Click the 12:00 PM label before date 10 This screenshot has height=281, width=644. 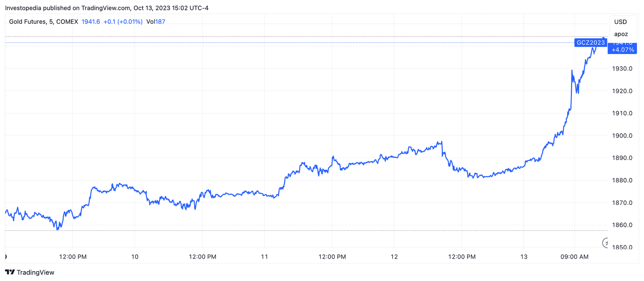tap(72, 257)
